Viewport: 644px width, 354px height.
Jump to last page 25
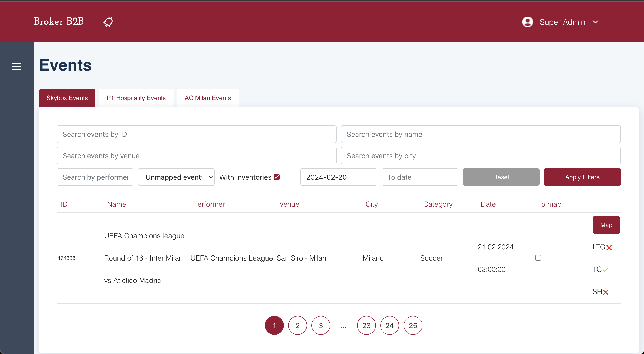click(x=413, y=326)
